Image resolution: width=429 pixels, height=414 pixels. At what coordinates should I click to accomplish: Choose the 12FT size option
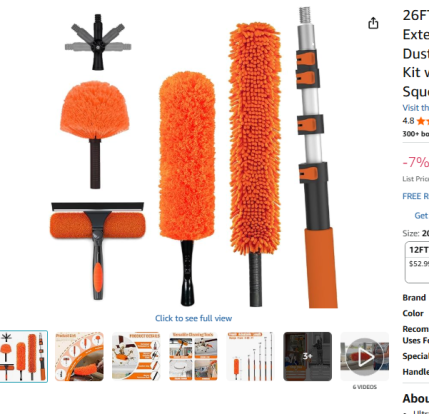417,262
